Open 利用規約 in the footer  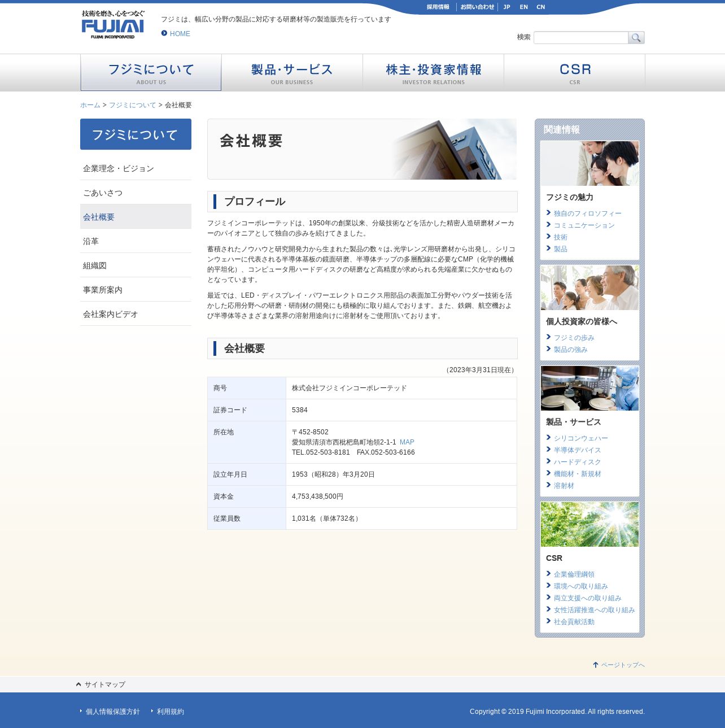click(x=170, y=712)
